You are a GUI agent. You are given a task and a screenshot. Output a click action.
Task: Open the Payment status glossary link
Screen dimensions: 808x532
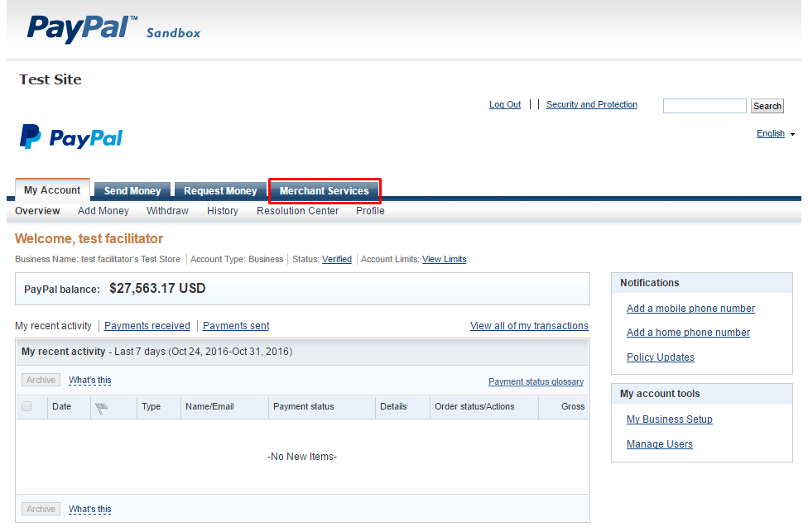click(536, 381)
